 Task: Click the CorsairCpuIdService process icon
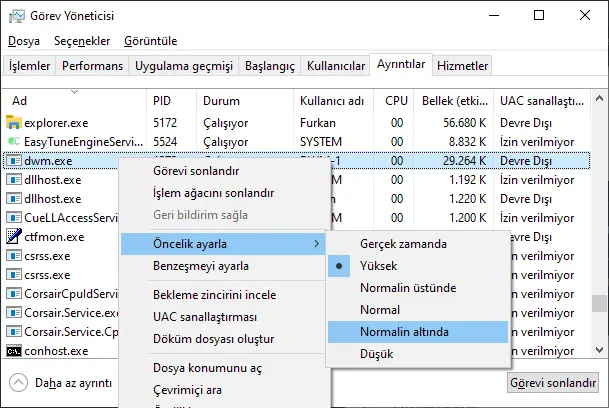(x=14, y=293)
